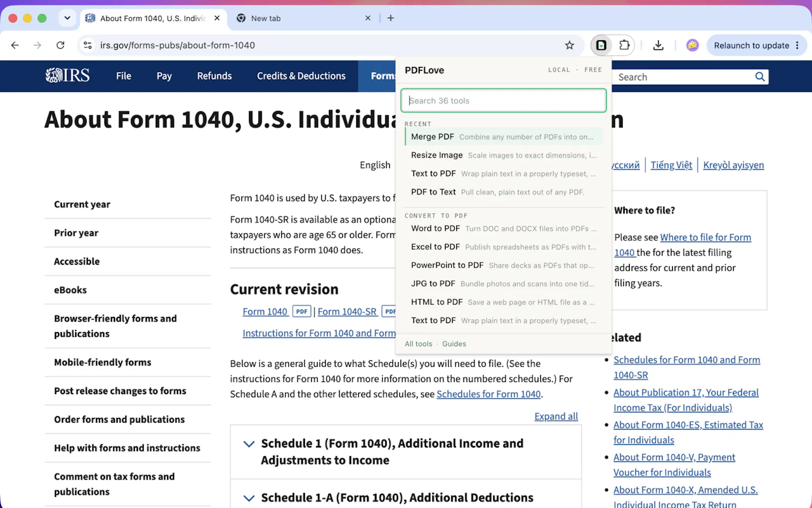This screenshot has width=812, height=508.
Task: Switch to the New tab browser tab
Action: pos(304,18)
